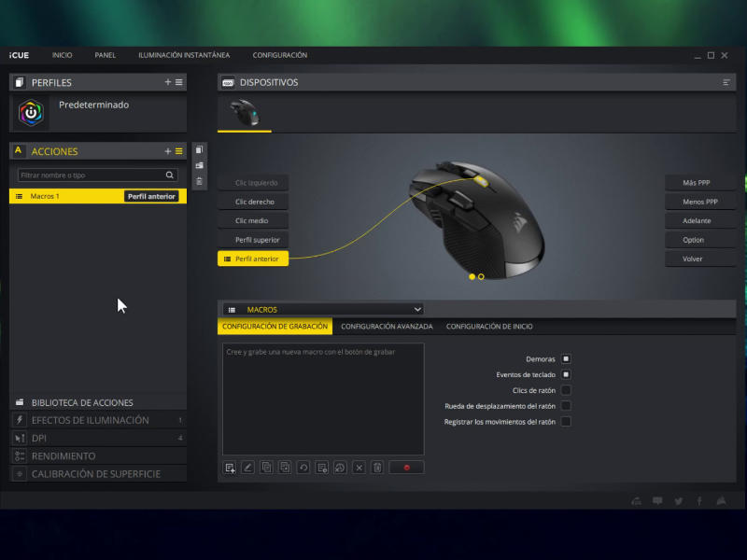Open the DISPOSITIVOS panel options icon

(x=726, y=82)
